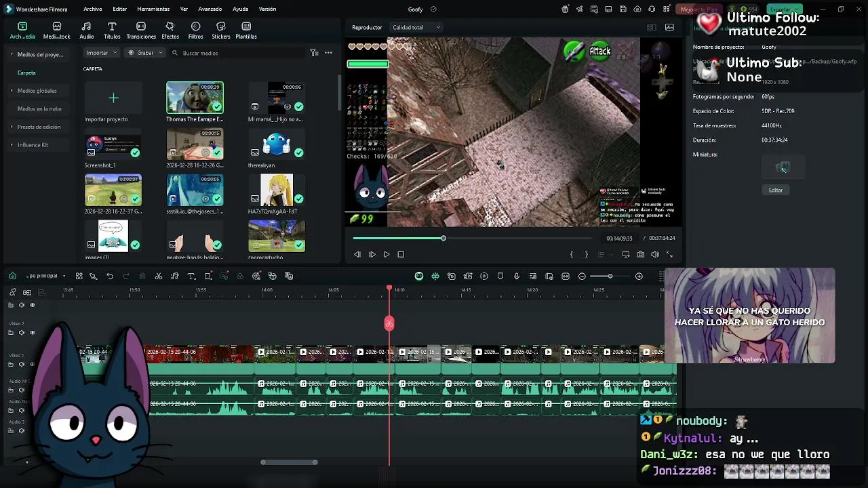
Task: Open the Editar menu
Action: pos(120,9)
